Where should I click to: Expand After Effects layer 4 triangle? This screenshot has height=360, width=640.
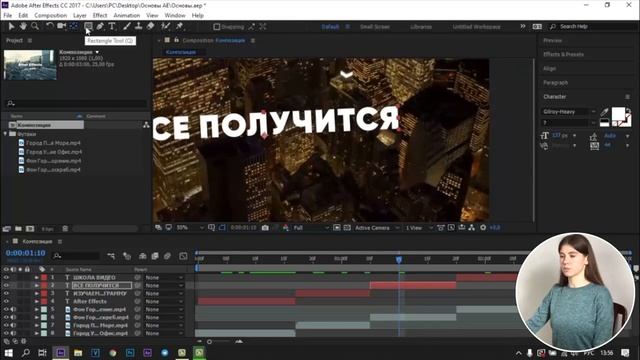36,301
